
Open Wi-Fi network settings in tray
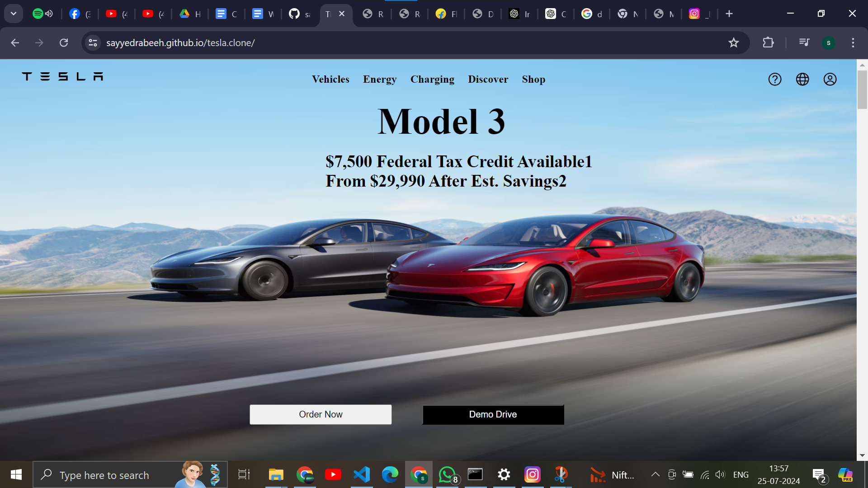[x=704, y=474]
